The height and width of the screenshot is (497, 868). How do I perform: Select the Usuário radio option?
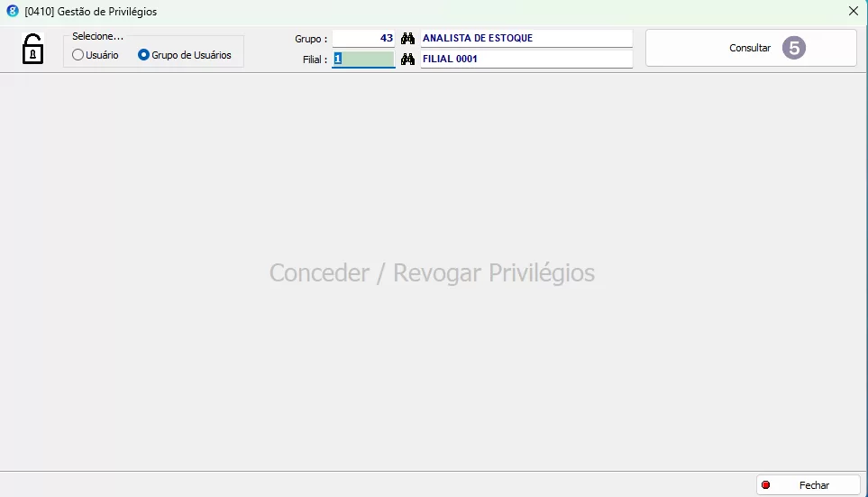(78, 55)
